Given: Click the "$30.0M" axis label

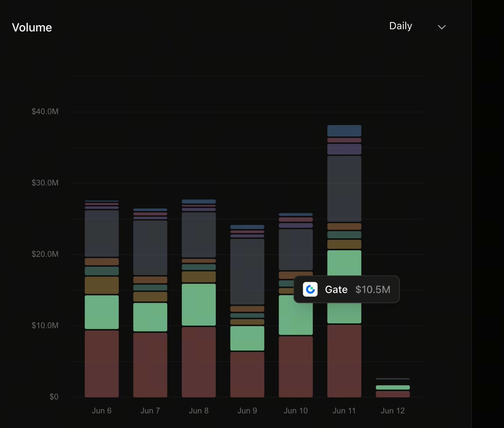Looking at the screenshot, I should tap(45, 183).
